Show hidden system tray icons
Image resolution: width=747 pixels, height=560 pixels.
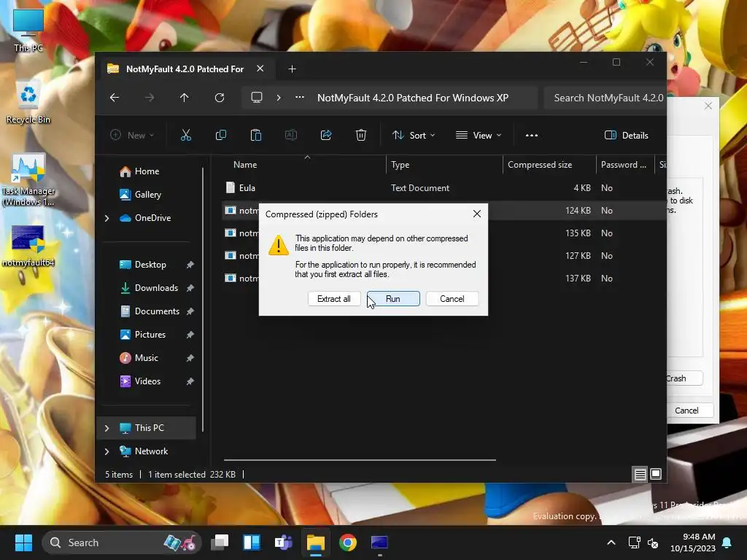(611, 542)
